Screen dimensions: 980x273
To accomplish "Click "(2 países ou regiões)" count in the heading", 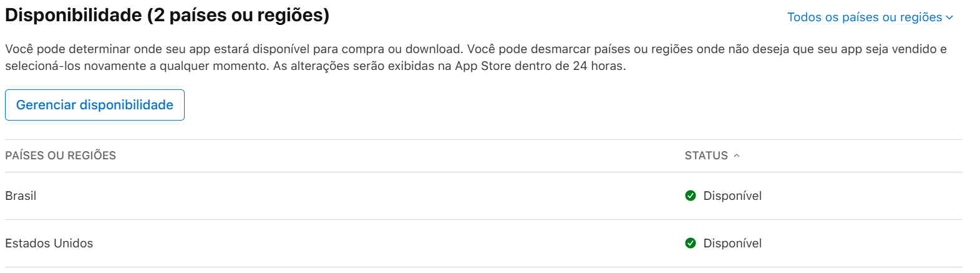I will (238, 15).
